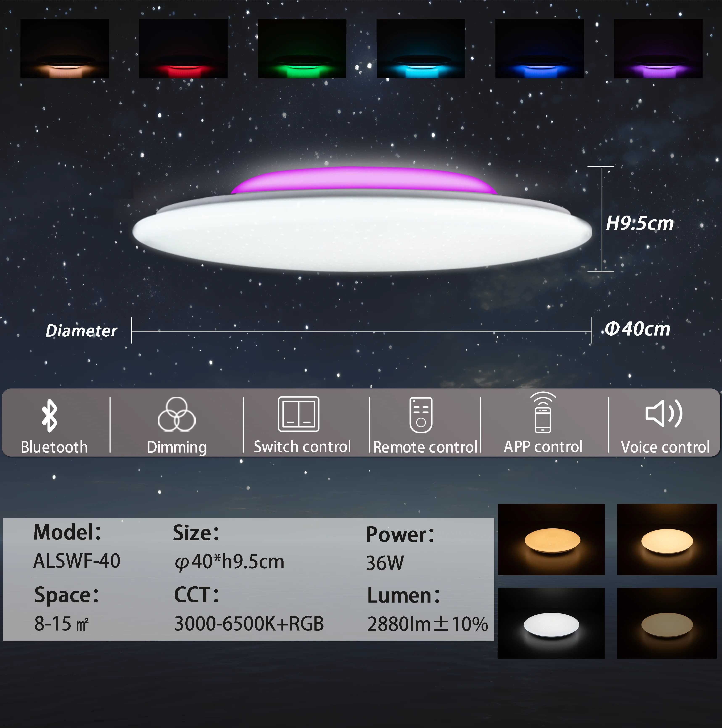The image size is (722, 728).
Task: Click the 'H9.5cm' height label
Action: [x=640, y=224]
